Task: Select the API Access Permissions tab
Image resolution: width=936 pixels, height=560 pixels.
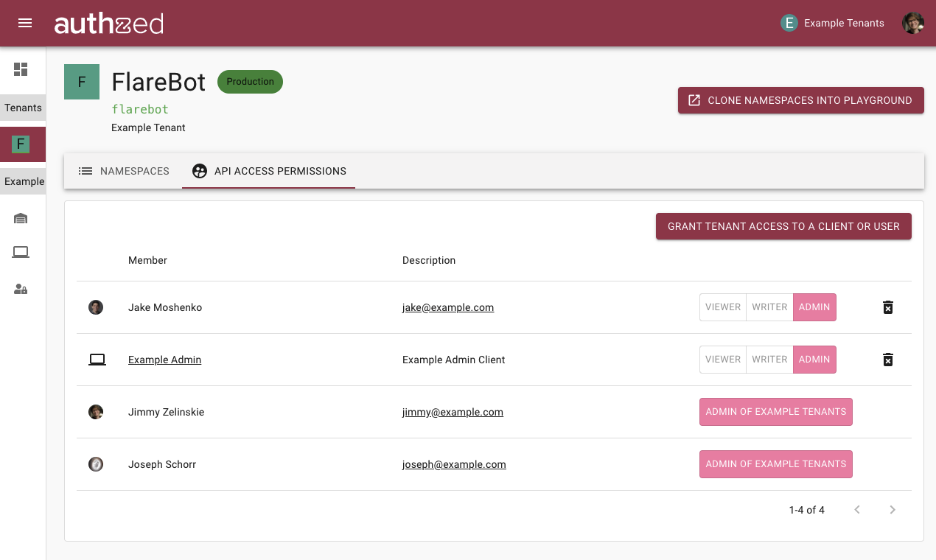Action: (269, 171)
